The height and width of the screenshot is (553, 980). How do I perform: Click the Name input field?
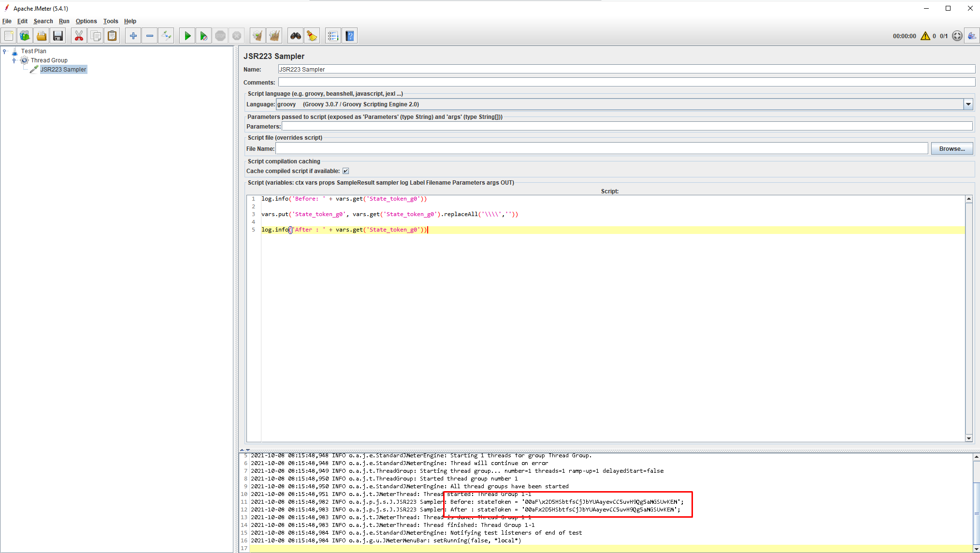tap(626, 70)
